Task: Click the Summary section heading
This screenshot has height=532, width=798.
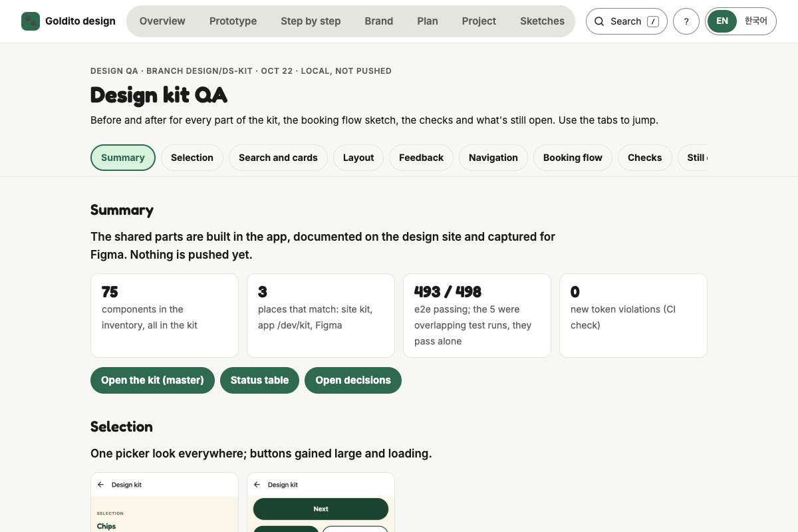Action: tap(122, 210)
